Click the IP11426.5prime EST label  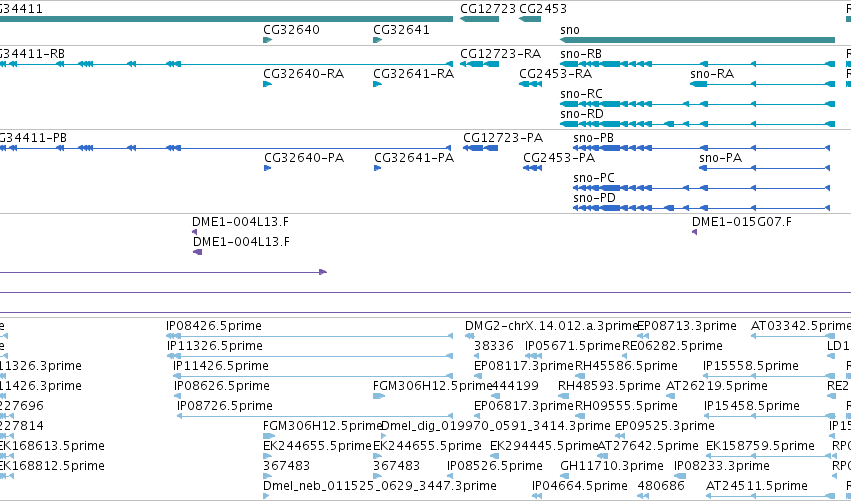point(221,366)
